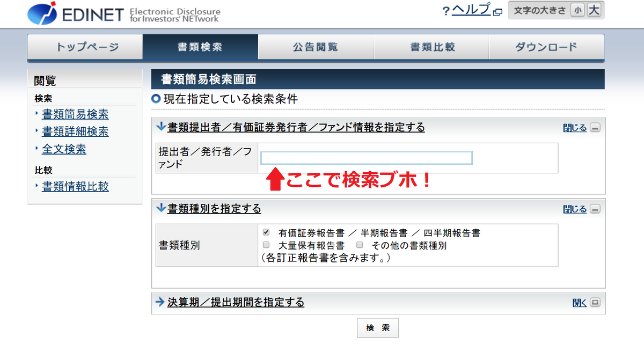The width and height of the screenshot is (644, 344).
Task: Open the ヘルプ link
Action: [471, 10]
